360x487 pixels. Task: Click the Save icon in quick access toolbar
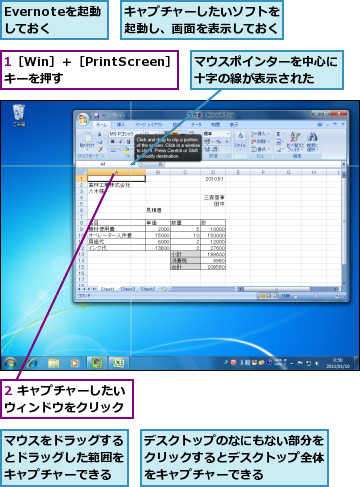(x=96, y=116)
